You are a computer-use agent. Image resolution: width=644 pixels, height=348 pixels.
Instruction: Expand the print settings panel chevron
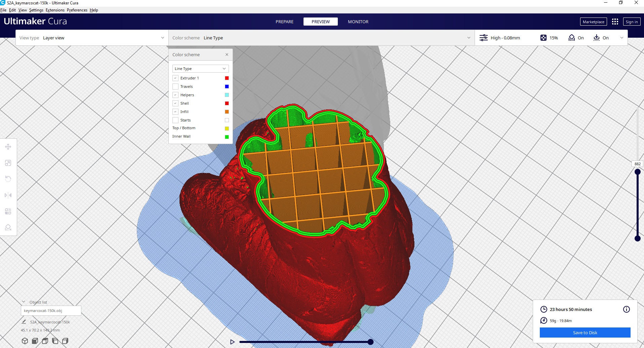[622, 38]
